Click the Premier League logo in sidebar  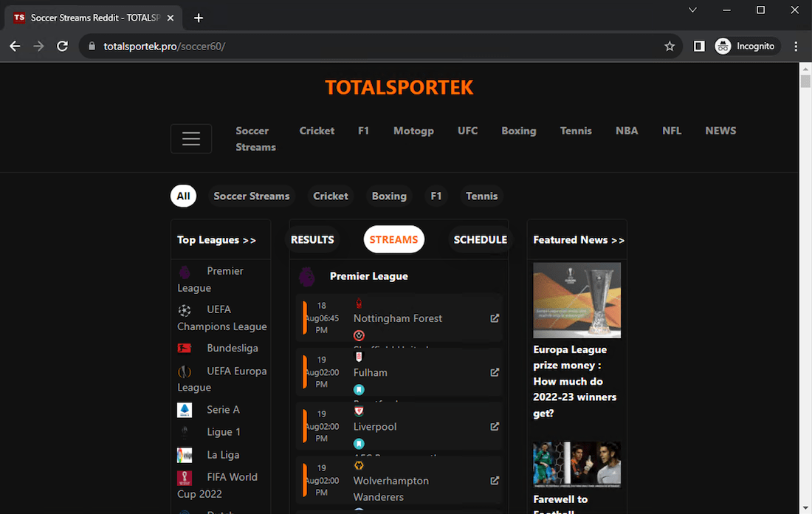click(185, 272)
